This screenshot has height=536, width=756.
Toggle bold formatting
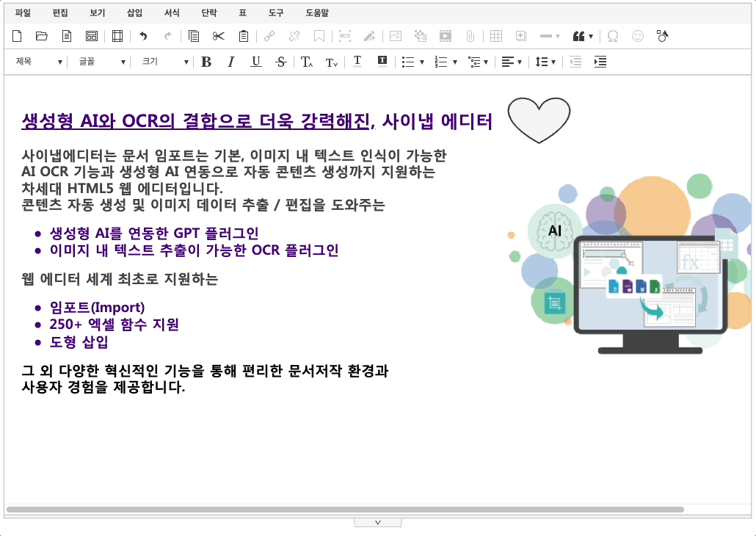pyautogui.click(x=206, y=62)
